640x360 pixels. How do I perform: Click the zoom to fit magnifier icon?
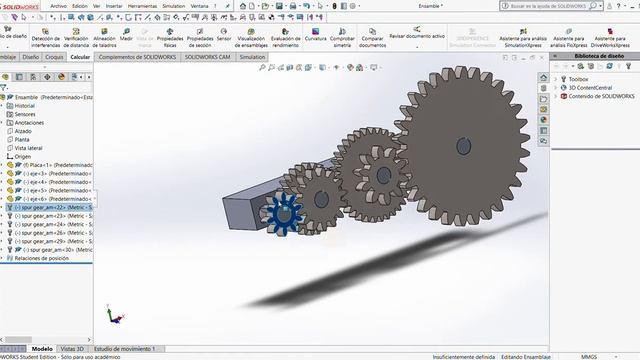[262, 67]
